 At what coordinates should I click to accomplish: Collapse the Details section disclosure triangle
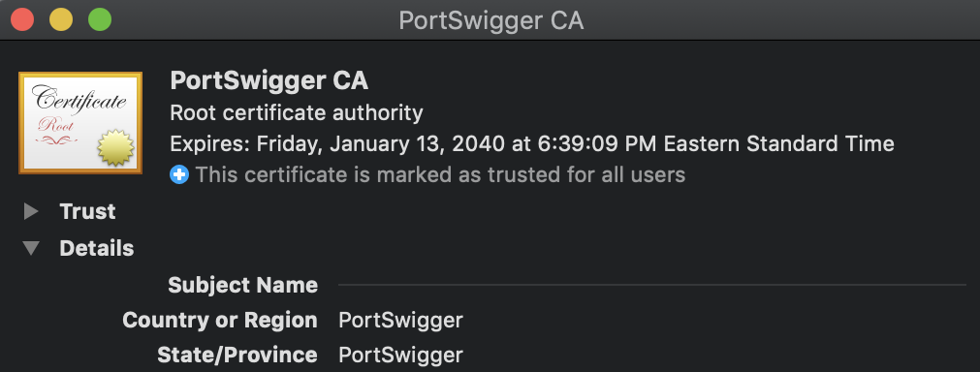pos(31,248)
